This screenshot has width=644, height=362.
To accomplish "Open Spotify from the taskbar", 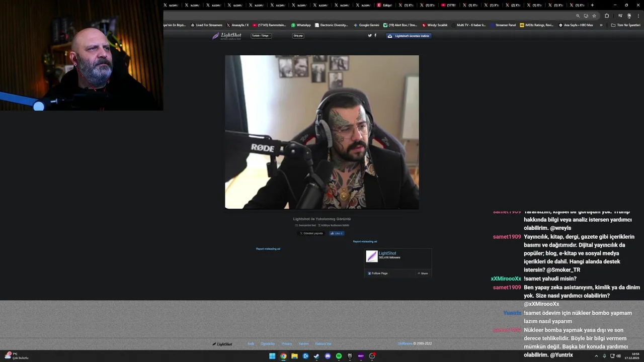I will [339, 356].
